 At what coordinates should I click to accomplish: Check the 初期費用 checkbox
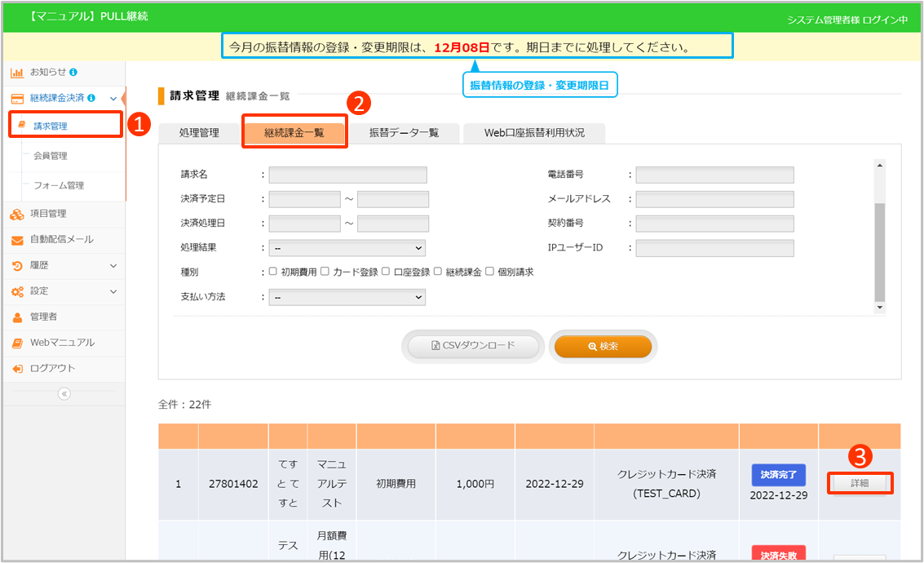click(x=273, y=272)
